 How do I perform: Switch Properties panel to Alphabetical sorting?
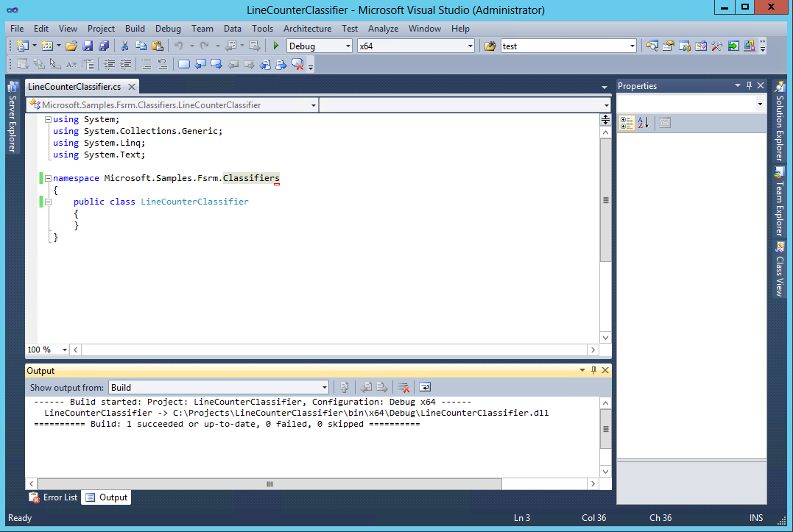point(643,123)
